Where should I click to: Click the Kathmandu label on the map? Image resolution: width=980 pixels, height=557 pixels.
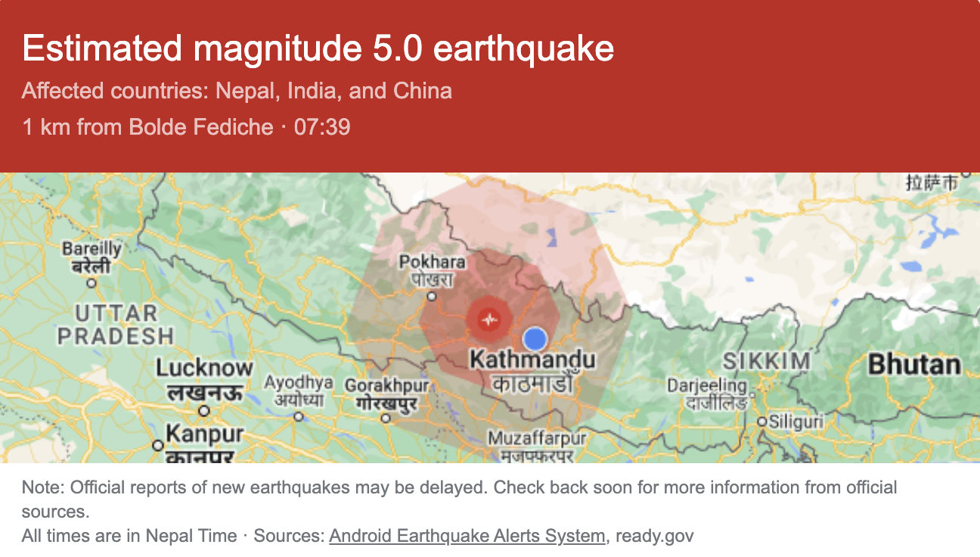532,359
